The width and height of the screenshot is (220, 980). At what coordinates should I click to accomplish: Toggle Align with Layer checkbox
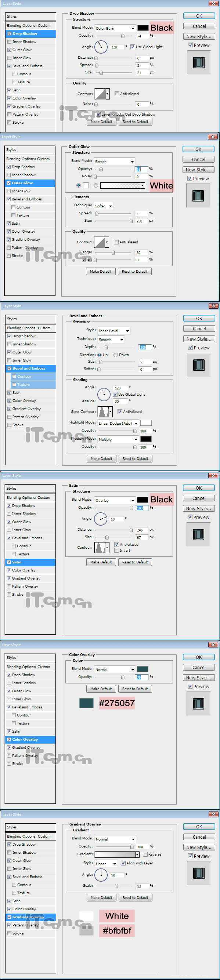point(123,863)
